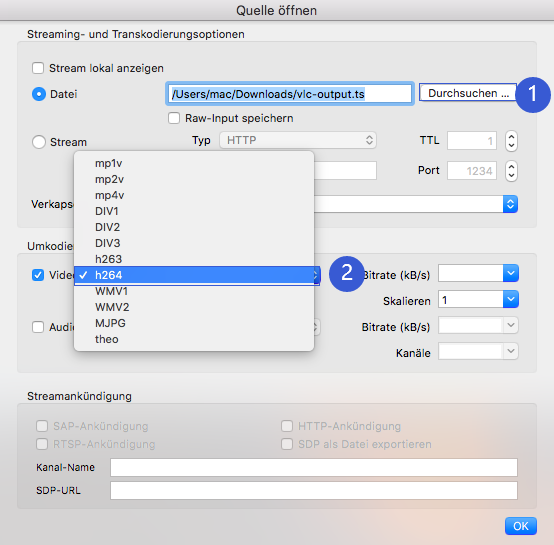Screen dimensions: 554x545
Task: Select the Datei radio button
Action: (x=39, y=94)
